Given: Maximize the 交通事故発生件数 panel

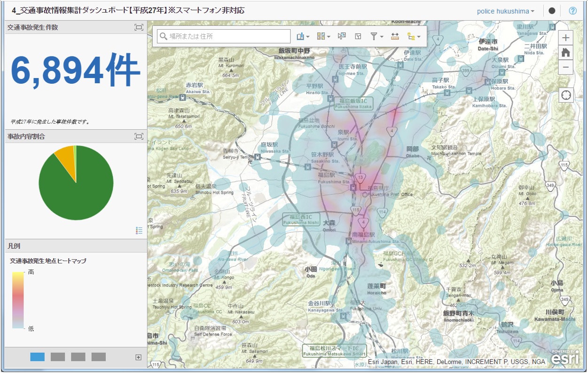Looking at the screenshot, I should [138, 28].
